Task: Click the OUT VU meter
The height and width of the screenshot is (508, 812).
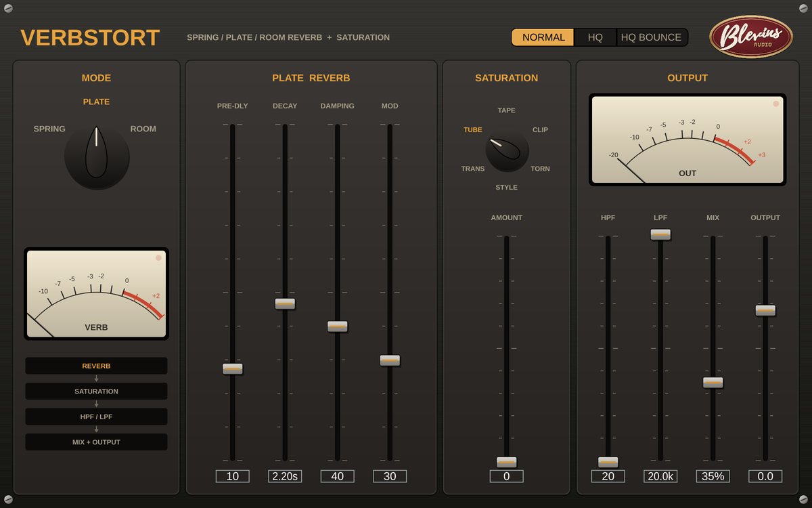Action: coord(687,140)
